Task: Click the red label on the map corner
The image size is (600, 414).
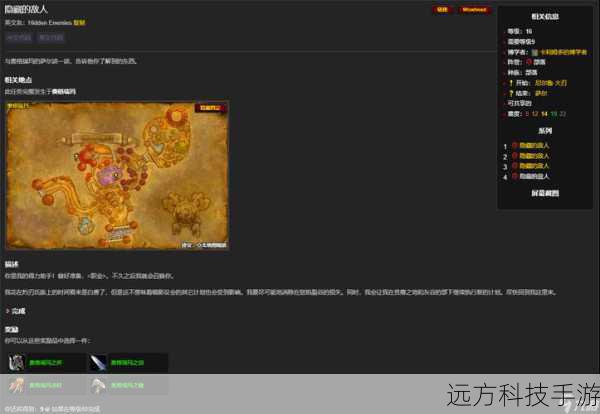Action: [210, 108]
